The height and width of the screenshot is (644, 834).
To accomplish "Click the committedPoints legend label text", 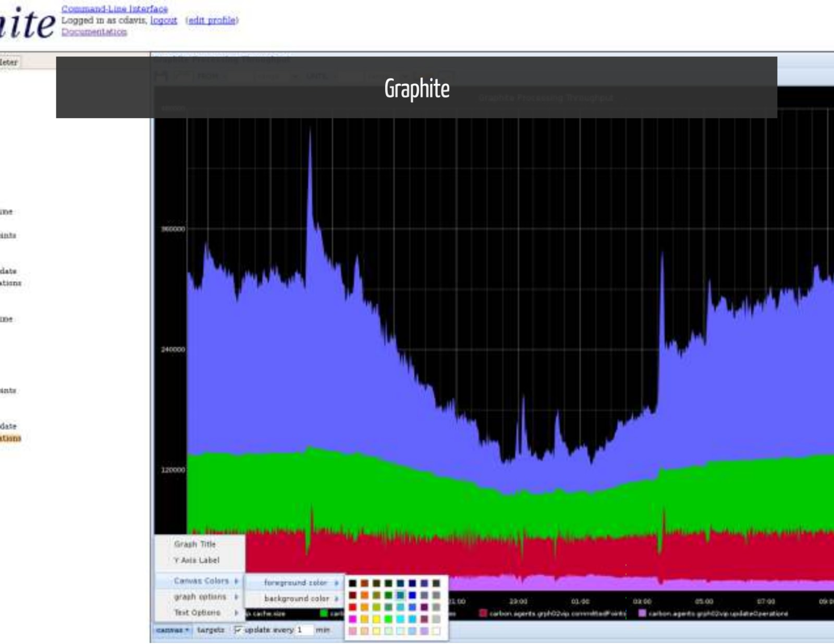I will pos(558,614).
